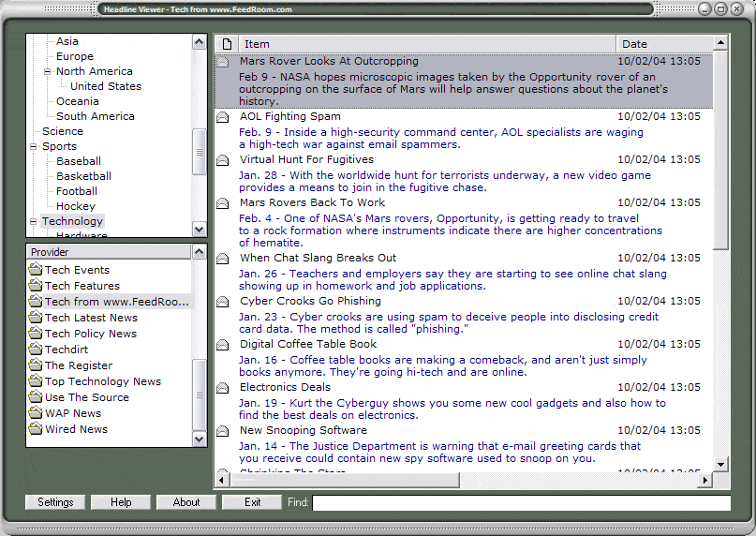Screen dimensions: 756x536
Task: Open the About dialog
Action: pyautogui.click(x=186, y=502)
